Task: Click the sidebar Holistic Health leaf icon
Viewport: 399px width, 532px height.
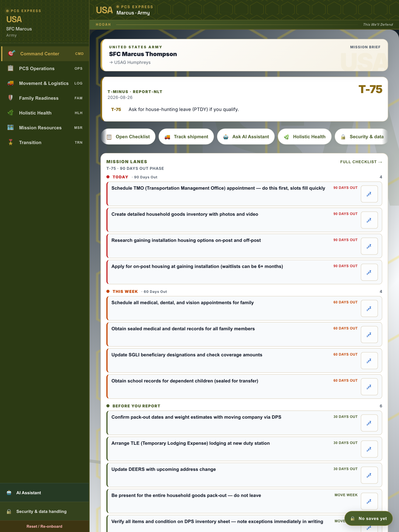Action: click(x=11, y=113)
